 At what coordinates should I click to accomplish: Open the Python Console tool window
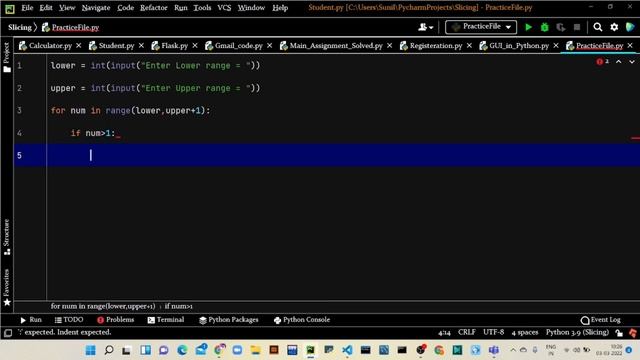[x=302, y=320]
